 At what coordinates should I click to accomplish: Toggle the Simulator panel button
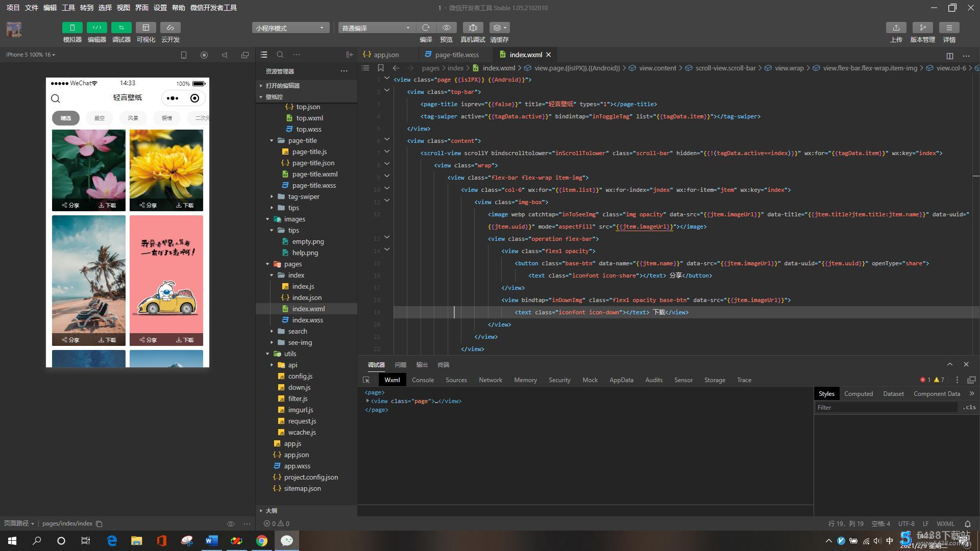pos(72,28)
